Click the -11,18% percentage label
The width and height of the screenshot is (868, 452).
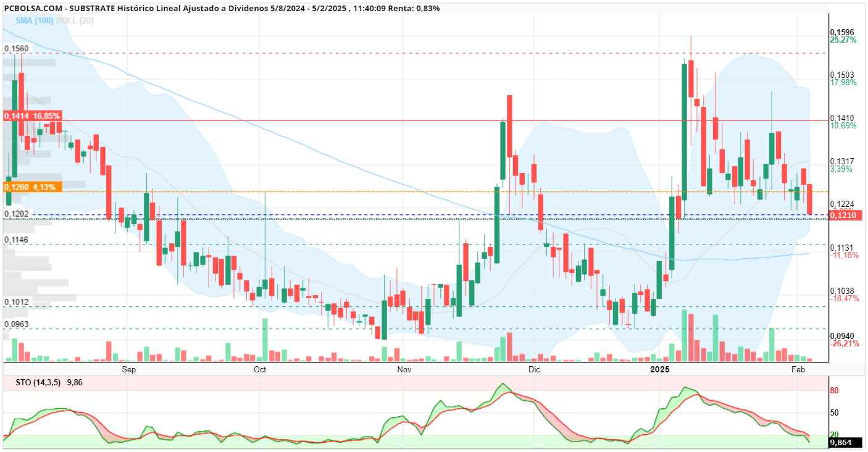click(844, 255)
